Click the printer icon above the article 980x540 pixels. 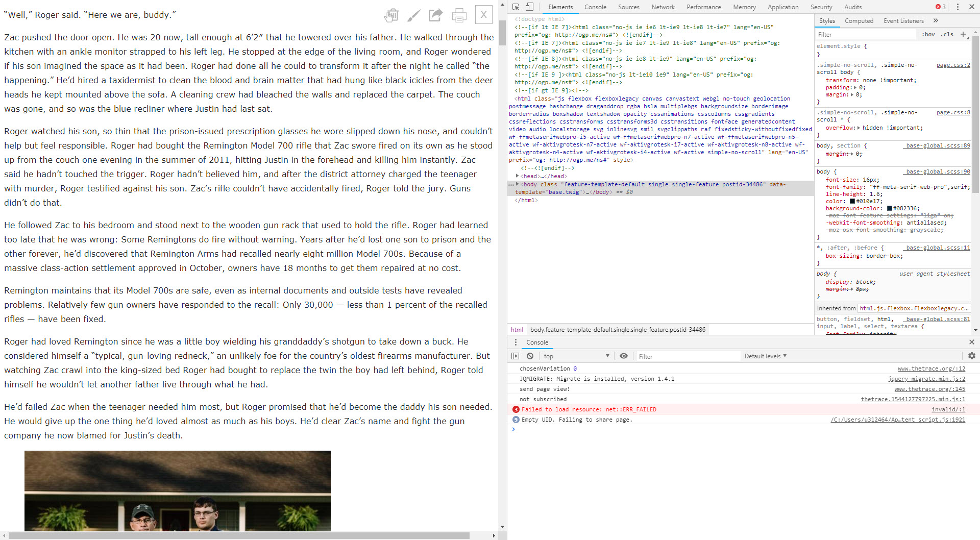point(459,15)
